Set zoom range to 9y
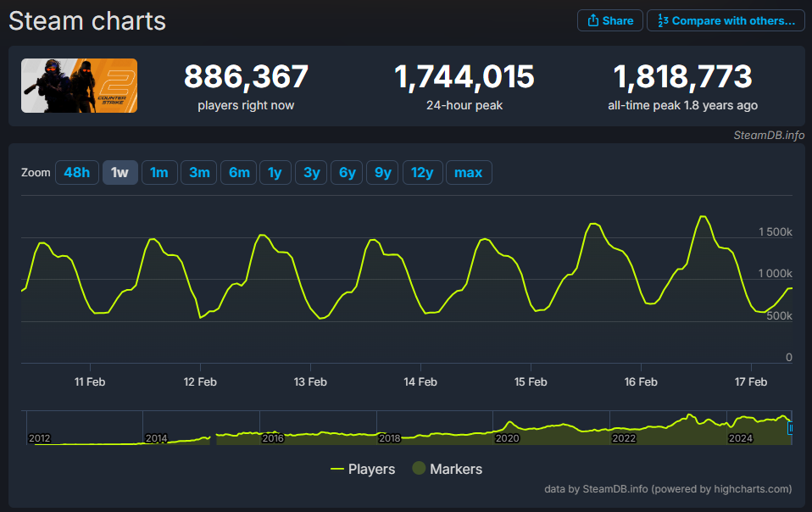 point(383,172)
